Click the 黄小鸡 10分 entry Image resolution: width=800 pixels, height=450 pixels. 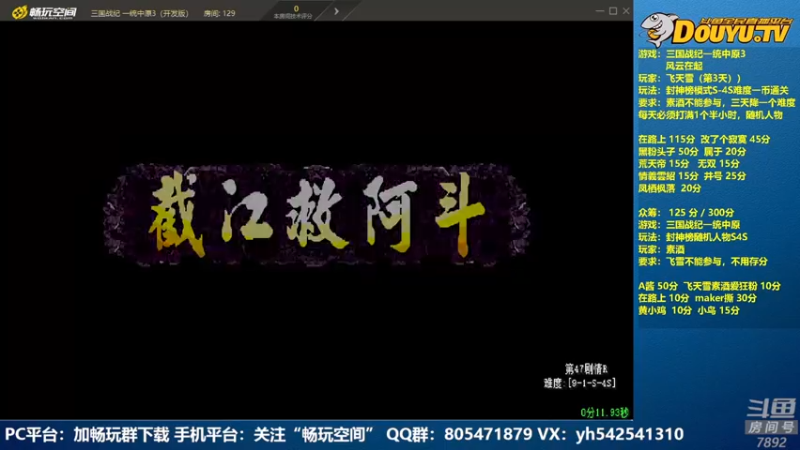pyautogui.click(x=665, y=310)
